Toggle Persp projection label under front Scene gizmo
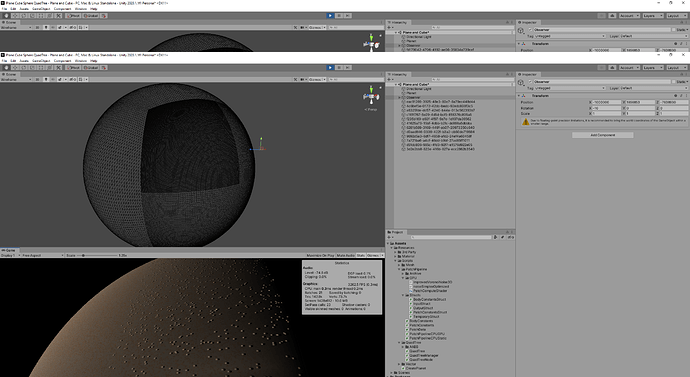 pos(371,109)
